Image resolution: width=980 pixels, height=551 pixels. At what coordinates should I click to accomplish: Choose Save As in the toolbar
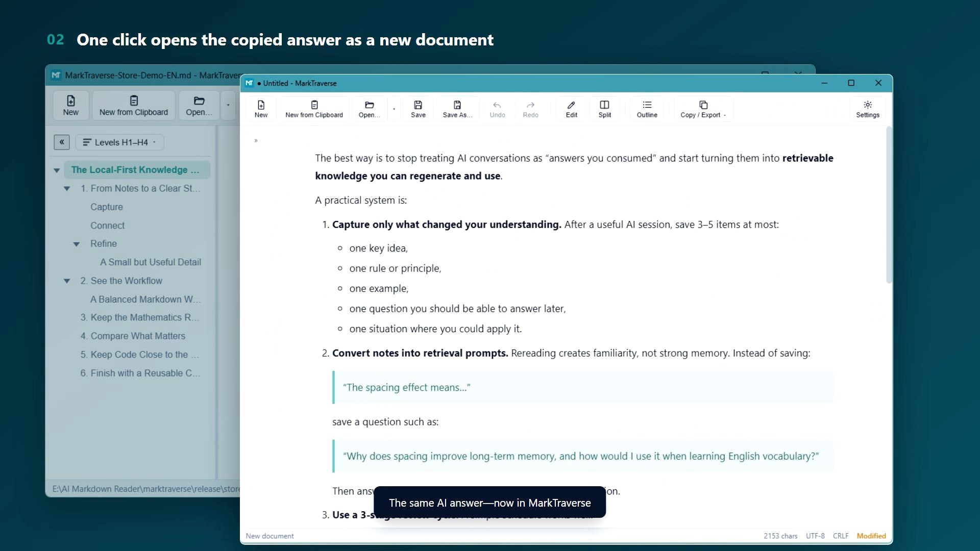tap(457, 109)
